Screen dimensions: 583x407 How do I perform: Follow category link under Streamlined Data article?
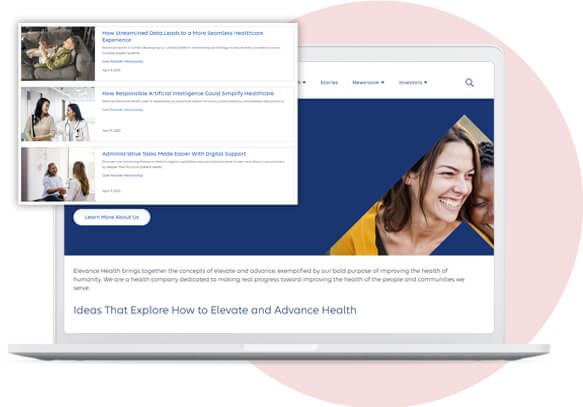coord(122,61)
